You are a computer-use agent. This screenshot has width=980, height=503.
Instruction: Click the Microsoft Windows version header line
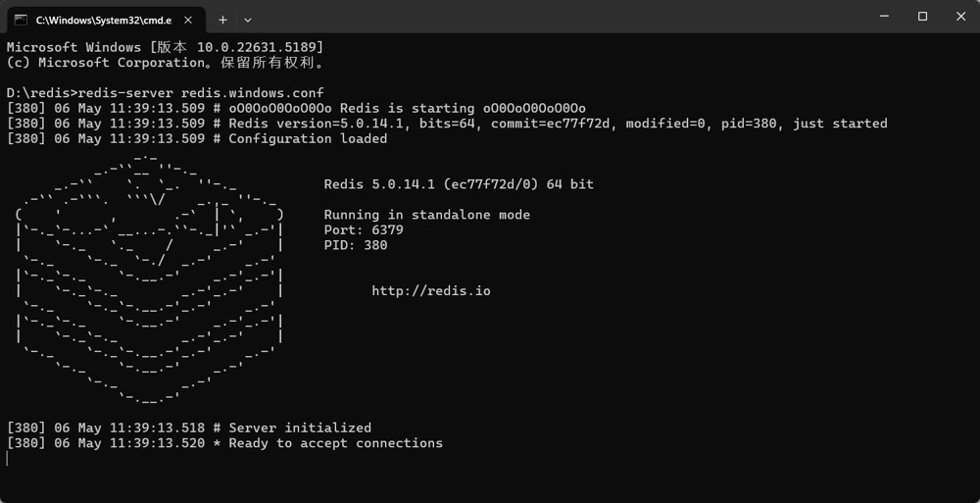165,47
